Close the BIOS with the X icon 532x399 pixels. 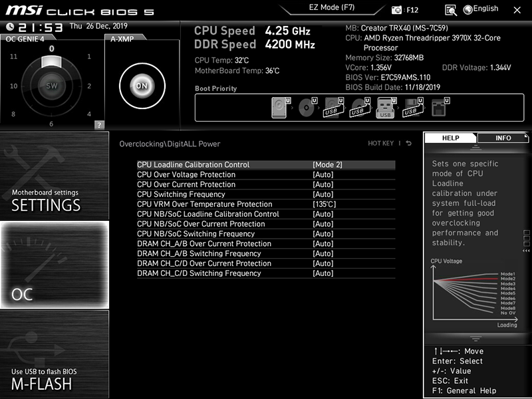(517, 10)
